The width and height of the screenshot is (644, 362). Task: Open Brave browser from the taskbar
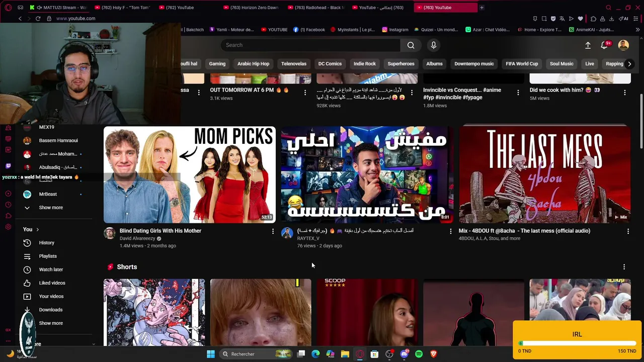tap(434, 354)
